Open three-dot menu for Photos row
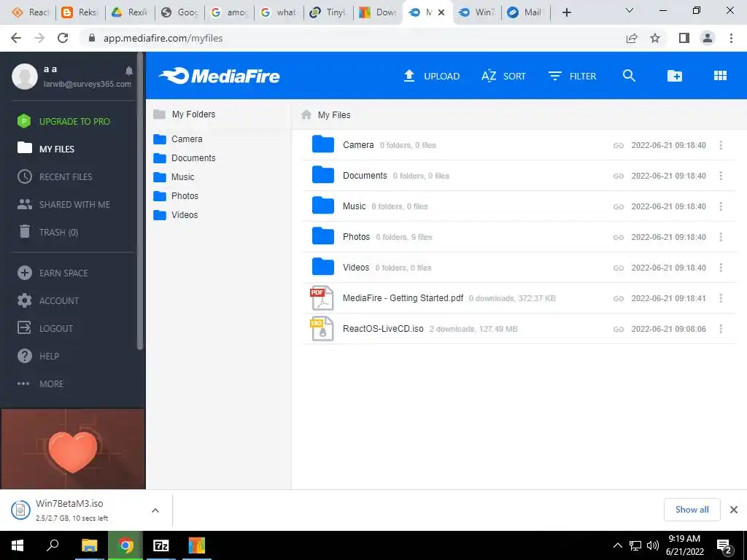 tap(721, 237)
